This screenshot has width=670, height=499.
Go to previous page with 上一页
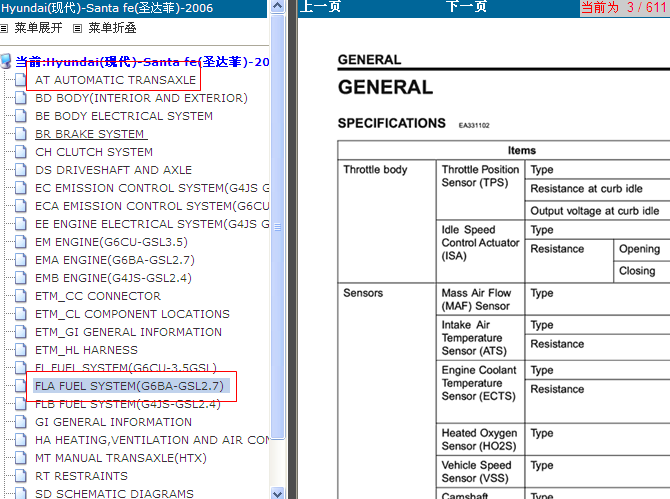[x=320, y=7]
